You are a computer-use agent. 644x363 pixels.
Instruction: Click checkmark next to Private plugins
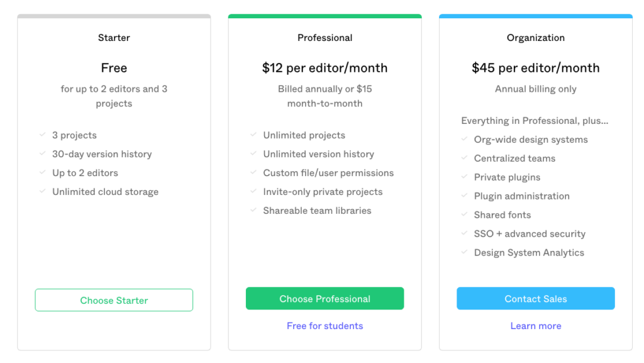pos(464,177)
